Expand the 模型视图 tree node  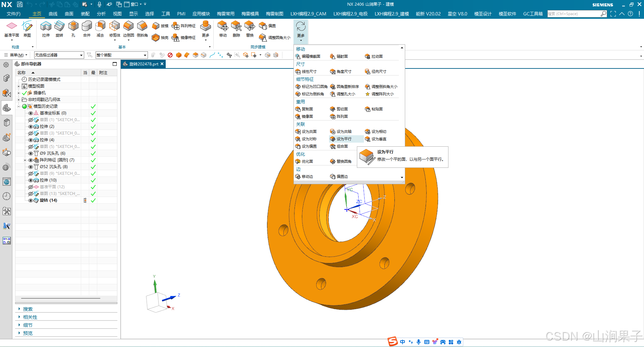tap(19, 86)
